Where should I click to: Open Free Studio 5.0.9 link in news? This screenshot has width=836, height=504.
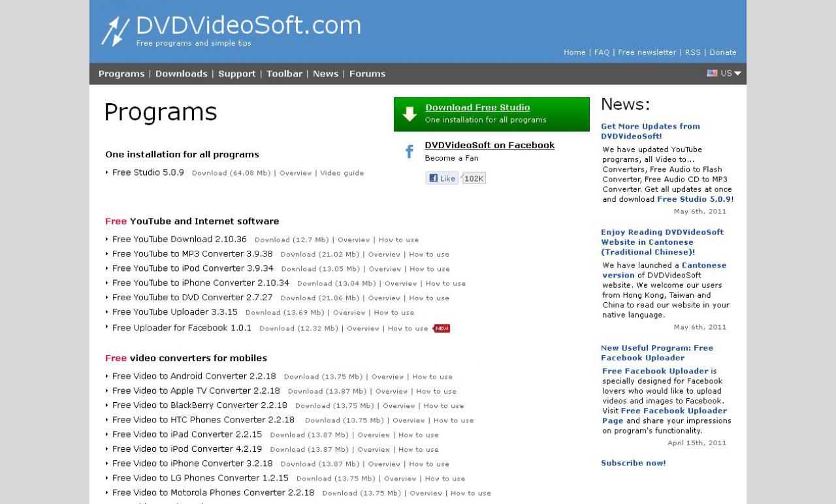coord(694,199)
